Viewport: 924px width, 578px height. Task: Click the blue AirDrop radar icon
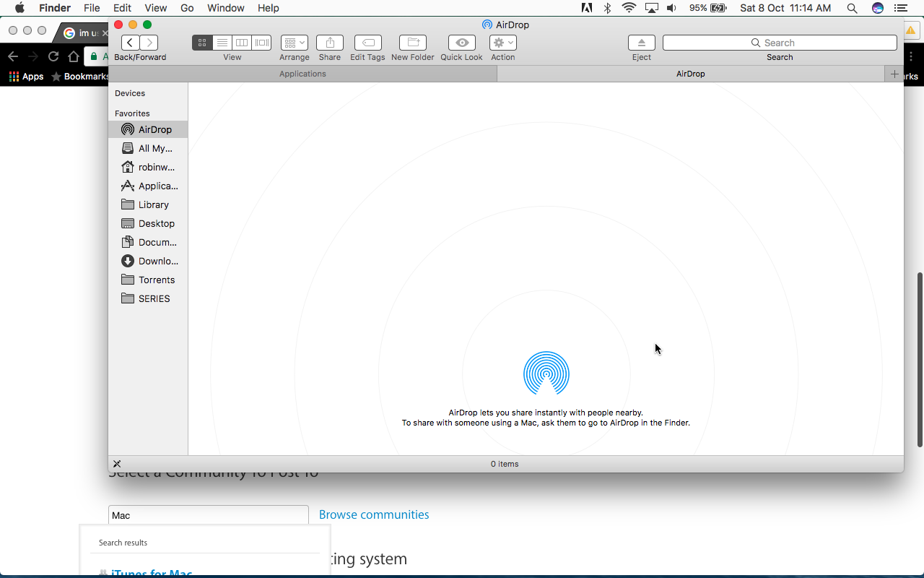click(x=546, y=374)
